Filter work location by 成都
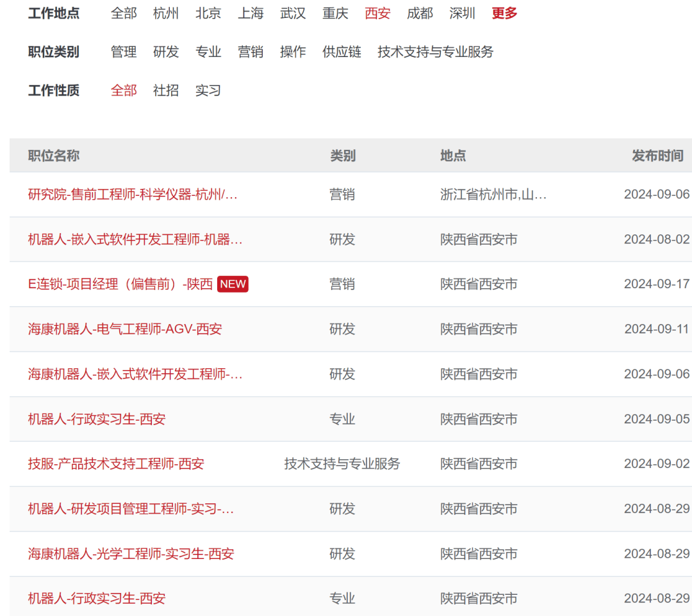Screen dimensions: 692x616 tap(420, 13)
